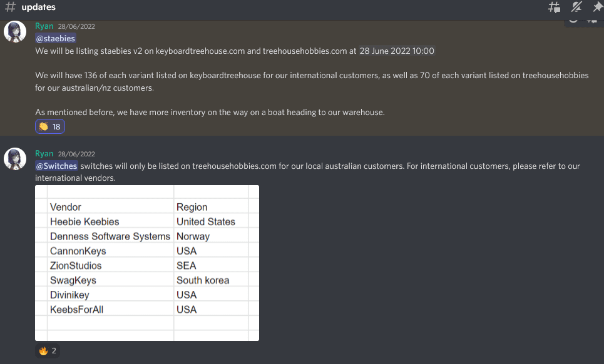
Task: Click the @staebies role mention
Action: (x=56, y=39)
